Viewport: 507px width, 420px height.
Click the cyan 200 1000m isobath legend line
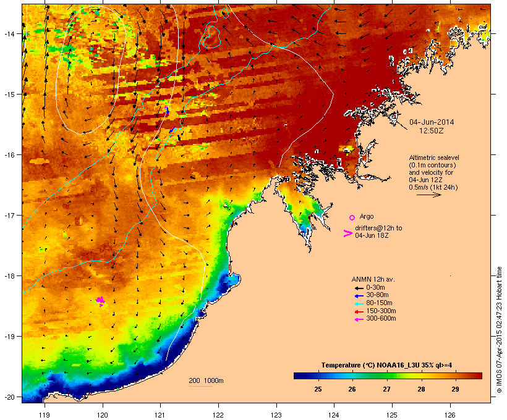200,386
